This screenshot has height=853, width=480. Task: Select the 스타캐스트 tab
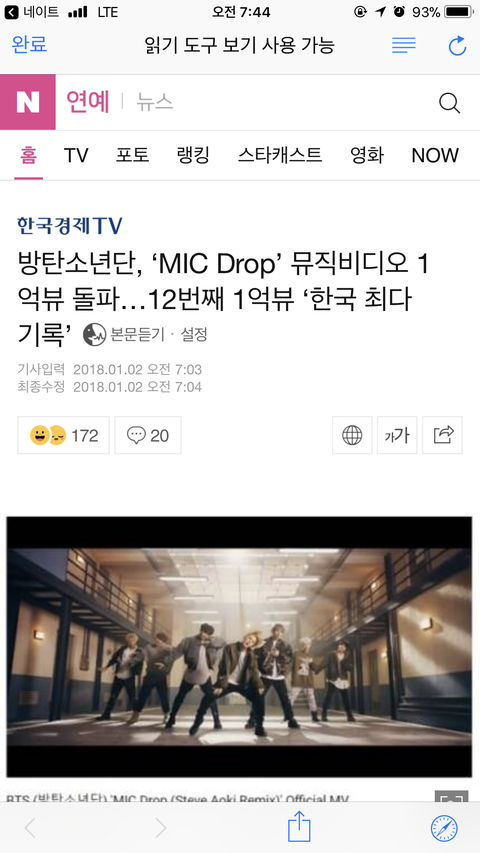(280, 156)
